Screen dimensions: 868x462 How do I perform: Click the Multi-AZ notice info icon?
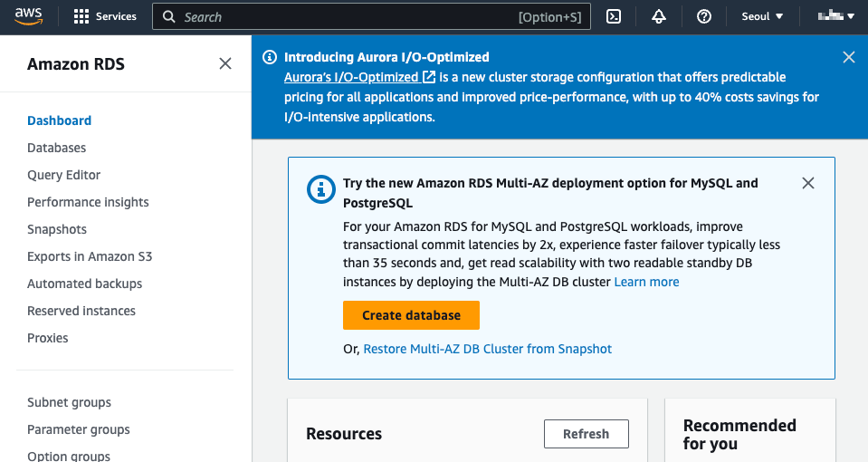(321, 189)
